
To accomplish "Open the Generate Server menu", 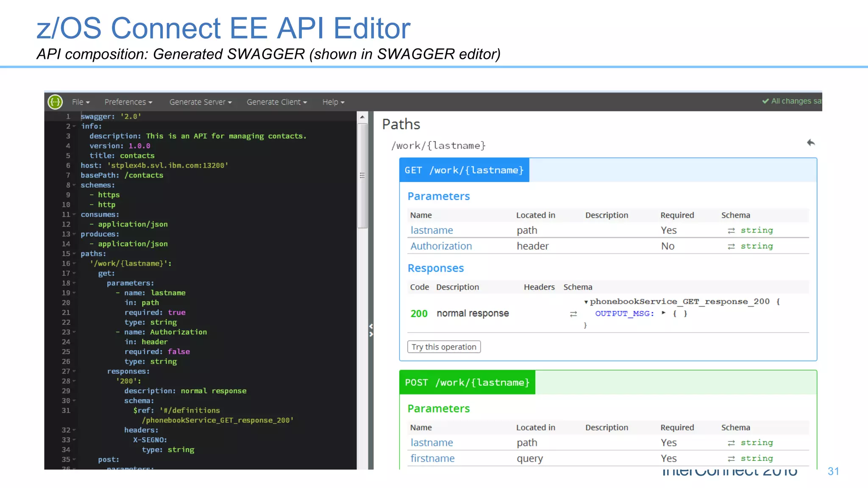I will coord(200,102).
